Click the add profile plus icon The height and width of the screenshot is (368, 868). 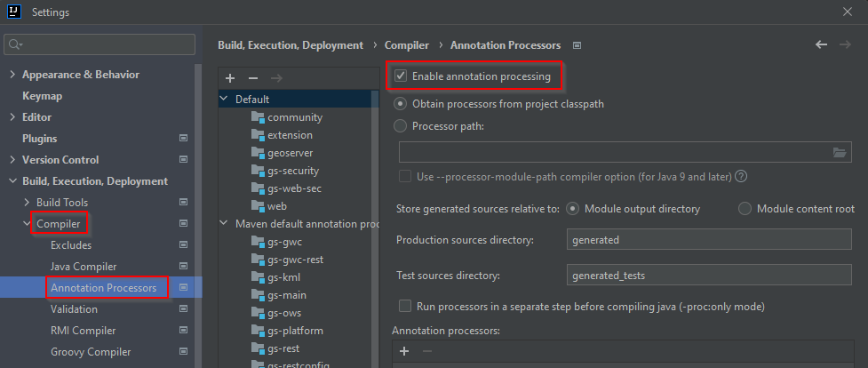230,79
